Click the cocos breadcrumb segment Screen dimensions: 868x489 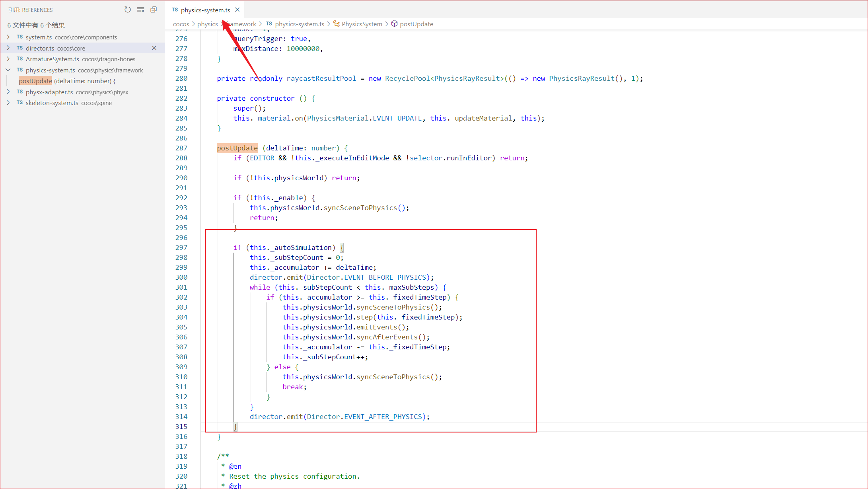click(x=181, y=24)
